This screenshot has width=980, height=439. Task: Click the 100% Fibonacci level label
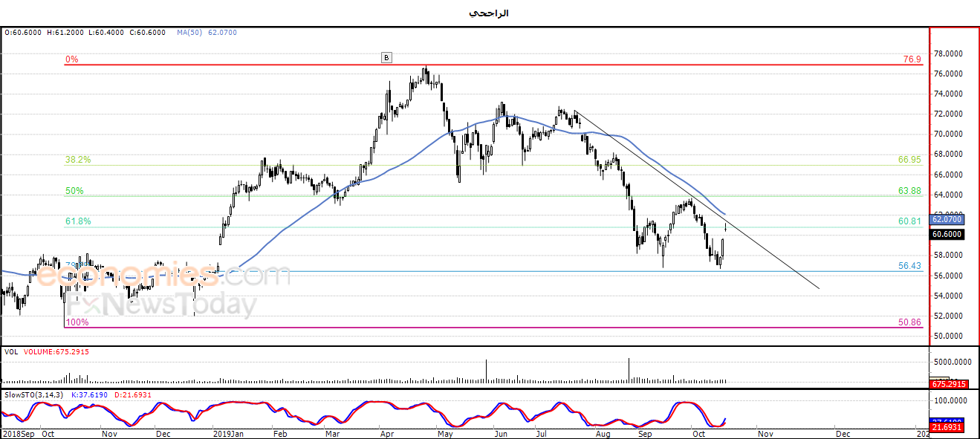click(77, 322)
